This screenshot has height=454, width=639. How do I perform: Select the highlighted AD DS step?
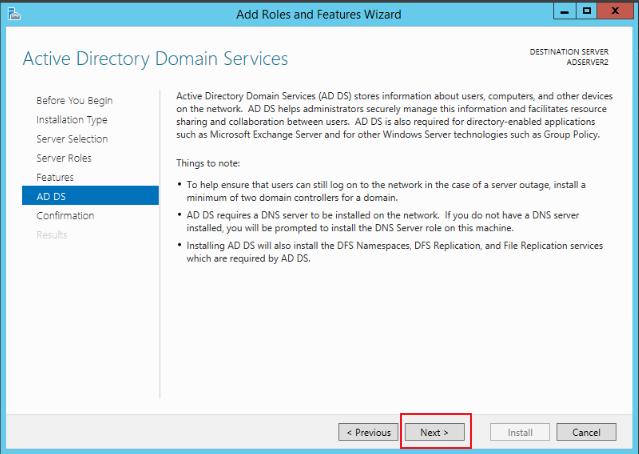(x=90, y=196)
